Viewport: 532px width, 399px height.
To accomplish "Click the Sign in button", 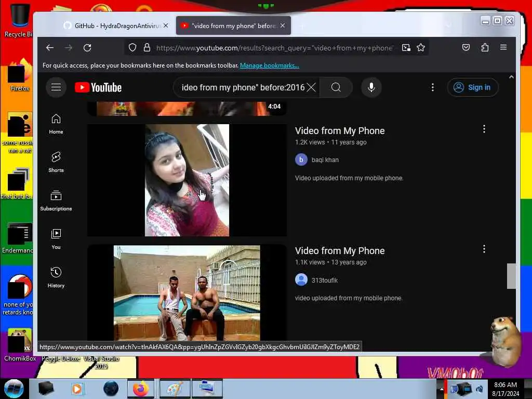I will [473, 87].
